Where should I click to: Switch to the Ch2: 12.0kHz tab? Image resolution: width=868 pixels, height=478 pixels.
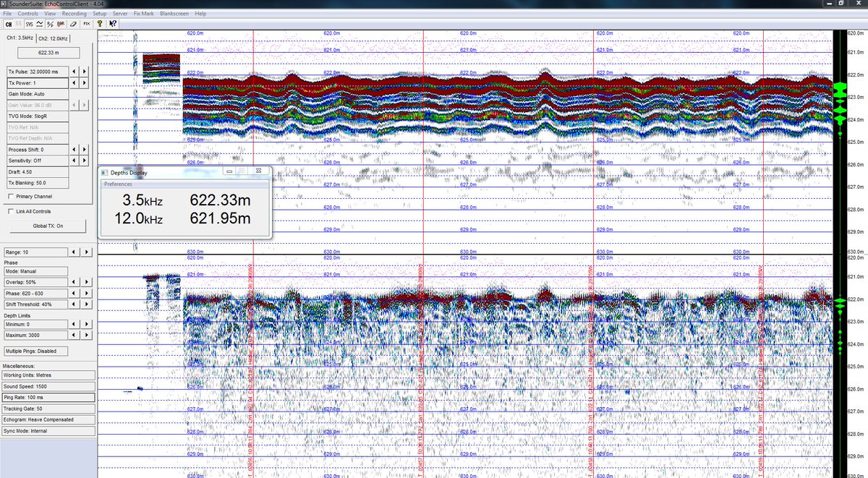coord(53,37)
